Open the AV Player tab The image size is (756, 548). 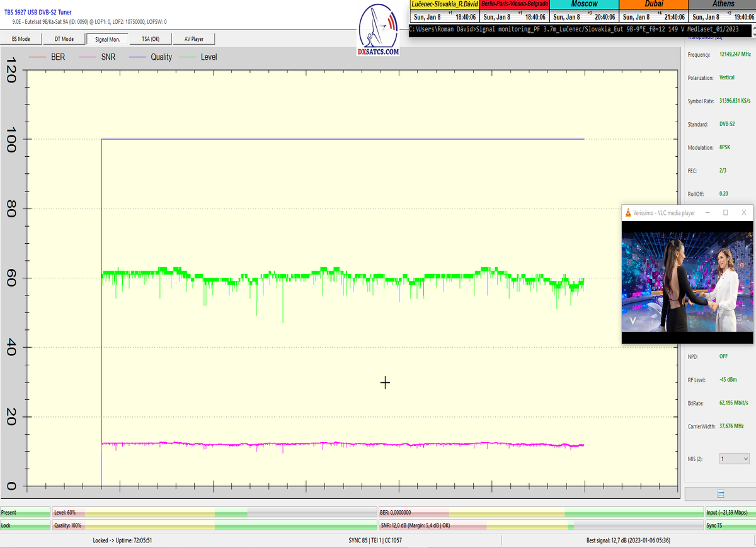[194, 39]
